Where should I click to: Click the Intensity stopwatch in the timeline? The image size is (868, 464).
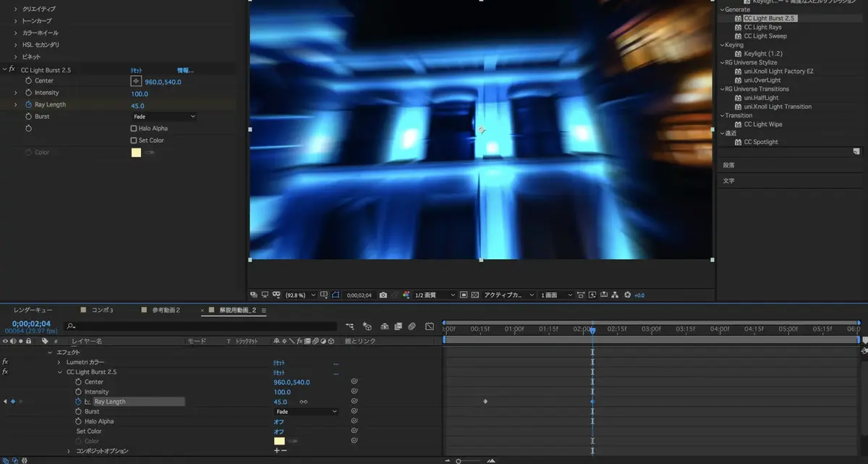[x=78, y=392]
